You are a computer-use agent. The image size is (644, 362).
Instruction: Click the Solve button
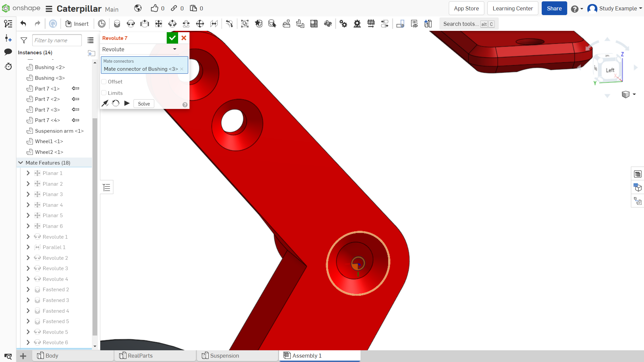[144, 104]
